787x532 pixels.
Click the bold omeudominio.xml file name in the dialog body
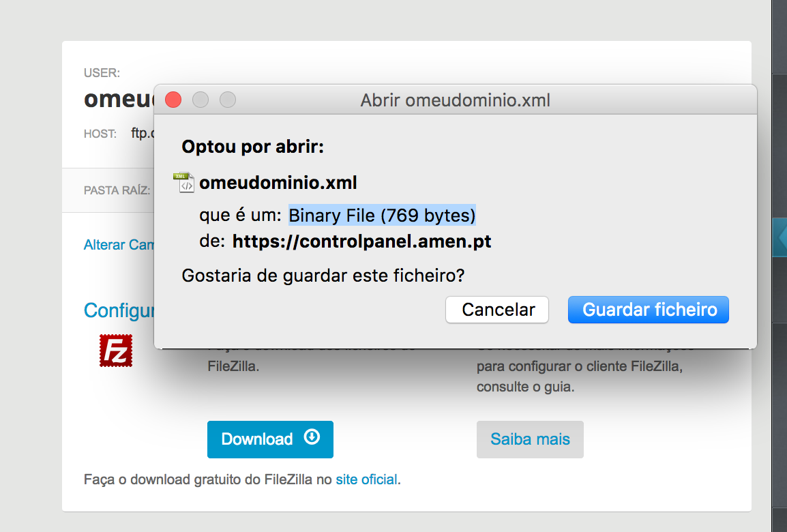[x=278, y=183]
